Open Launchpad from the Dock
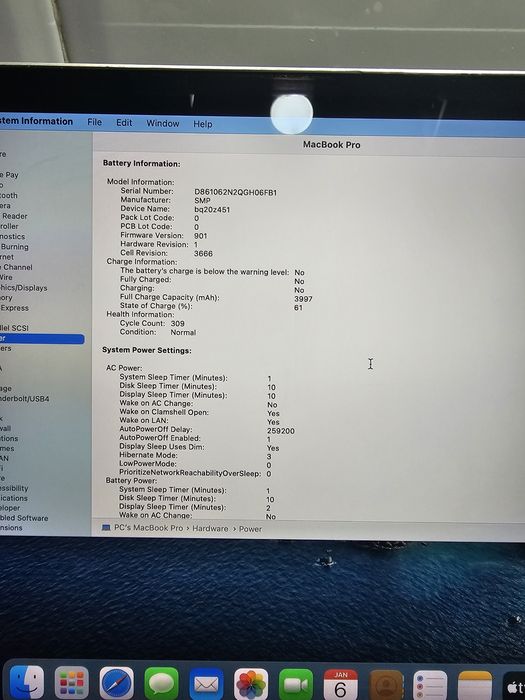525x700 pixels. click(71, 683)
